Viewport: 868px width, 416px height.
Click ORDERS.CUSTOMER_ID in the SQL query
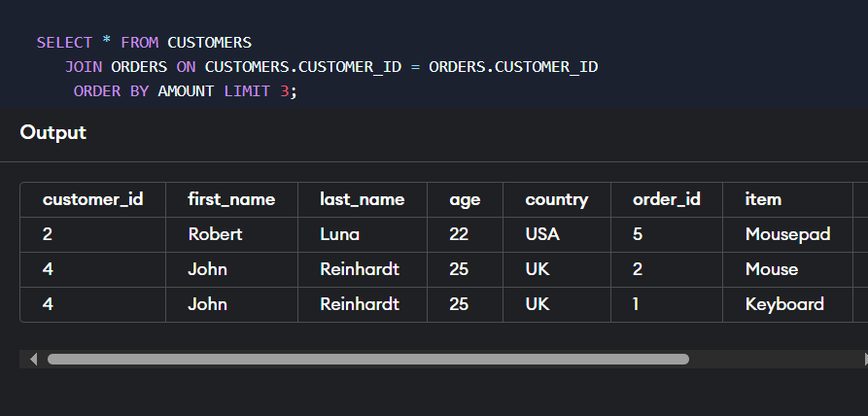514,67
